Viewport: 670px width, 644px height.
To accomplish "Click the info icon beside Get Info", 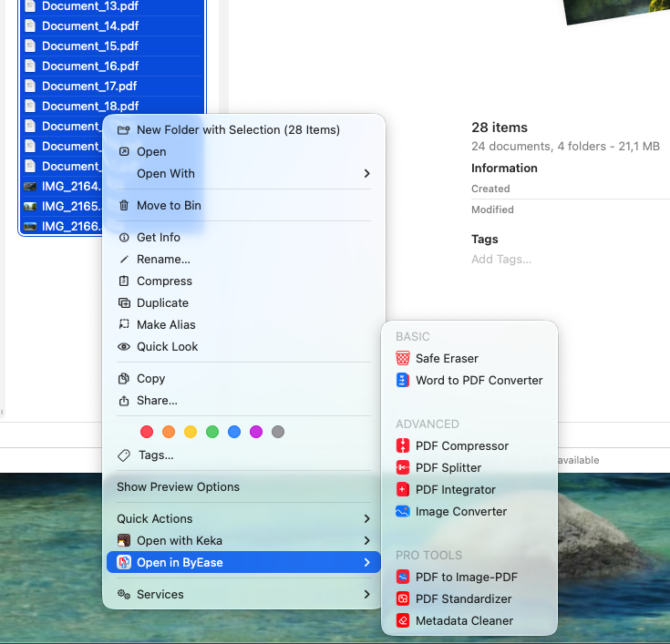I will (124, 238).
